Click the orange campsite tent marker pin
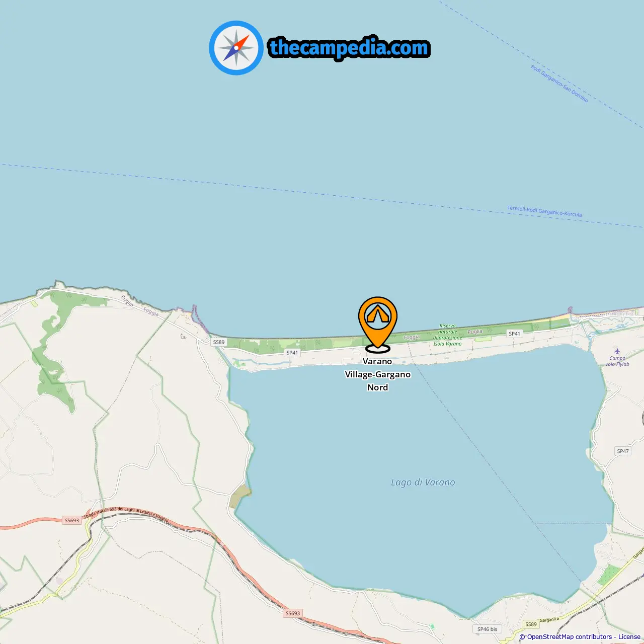The height and width of the screenshot is (644, 644). 378,324
